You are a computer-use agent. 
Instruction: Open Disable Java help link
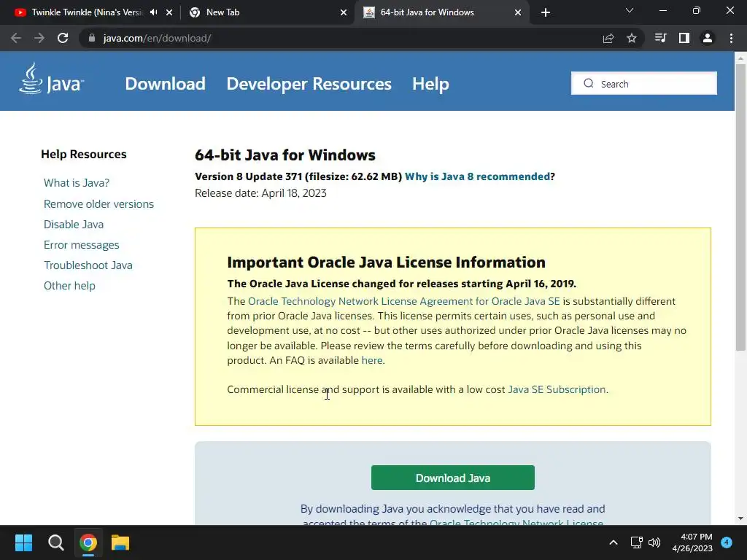click(x=74, y=225)
